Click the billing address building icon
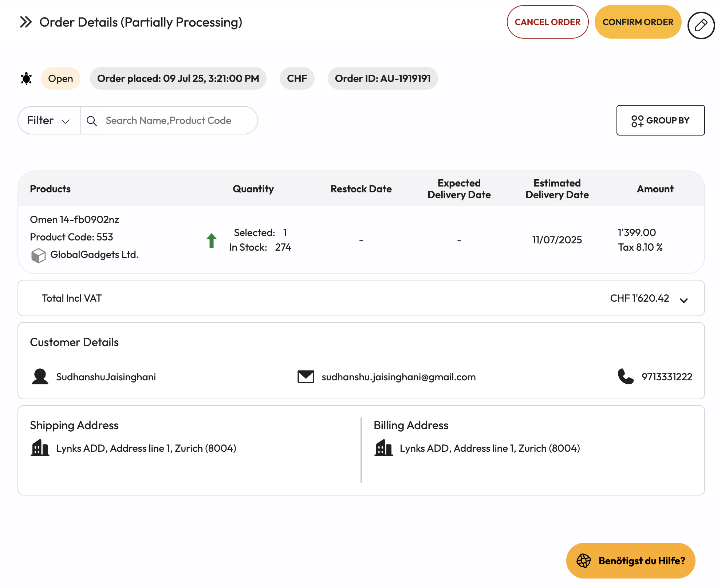721x588 pixels. (x=383, y=448)
